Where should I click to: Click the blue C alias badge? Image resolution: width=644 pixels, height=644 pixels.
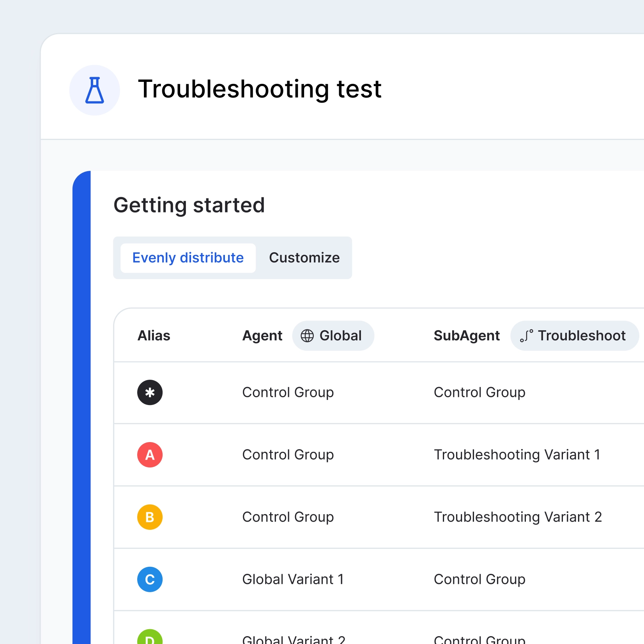point(150,580)
